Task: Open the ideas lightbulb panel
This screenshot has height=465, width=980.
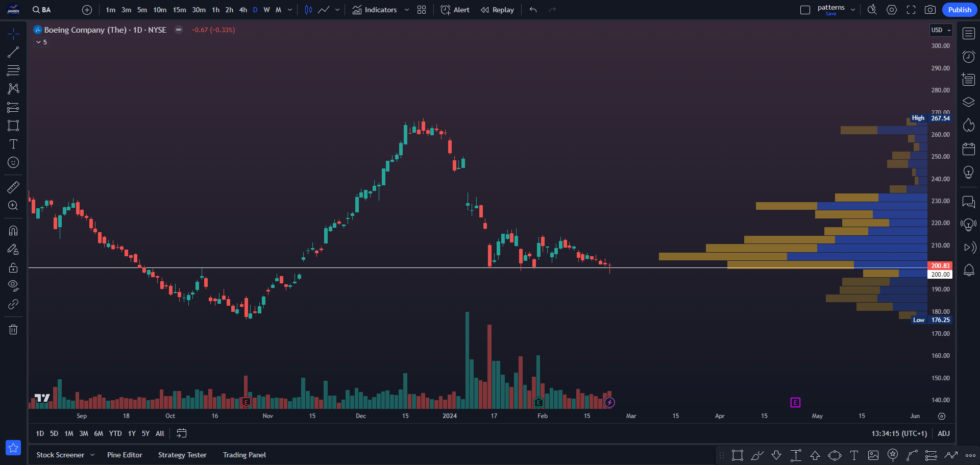Action: 969,172
